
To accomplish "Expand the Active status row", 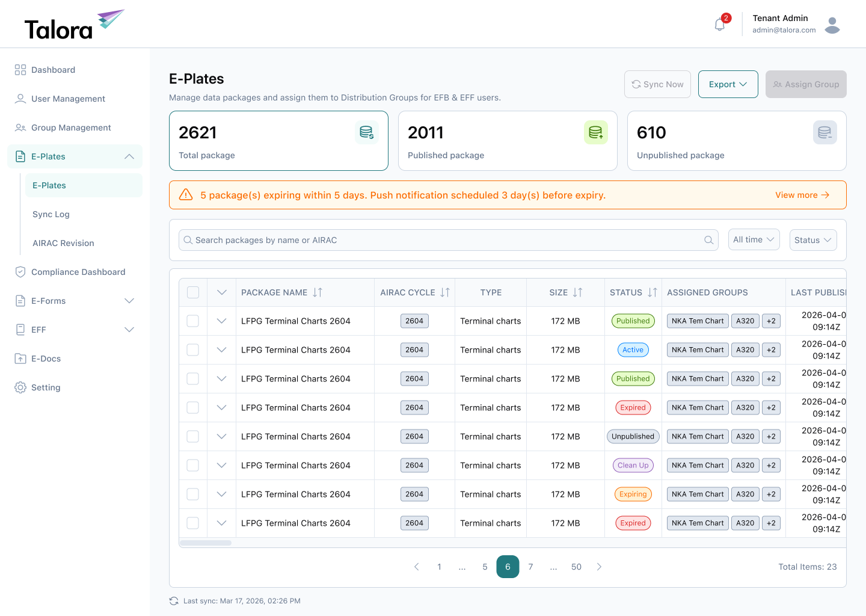I will 222,350.
